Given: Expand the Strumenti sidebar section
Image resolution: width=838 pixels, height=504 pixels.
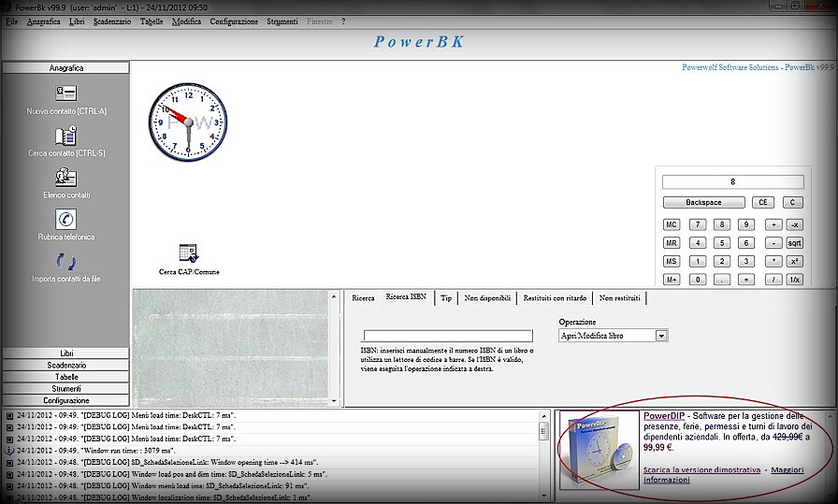Looking at the screenshot, I should coord(66,389).
